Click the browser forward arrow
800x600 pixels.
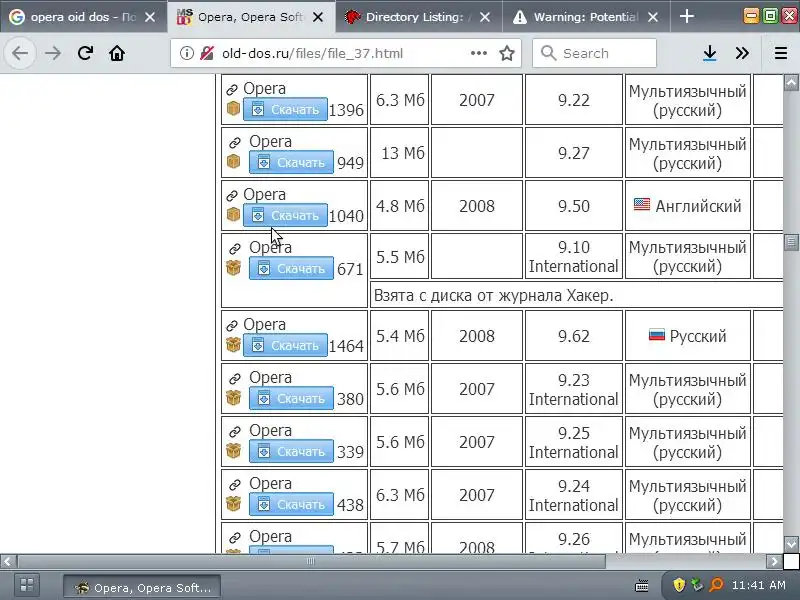point(53,53)
